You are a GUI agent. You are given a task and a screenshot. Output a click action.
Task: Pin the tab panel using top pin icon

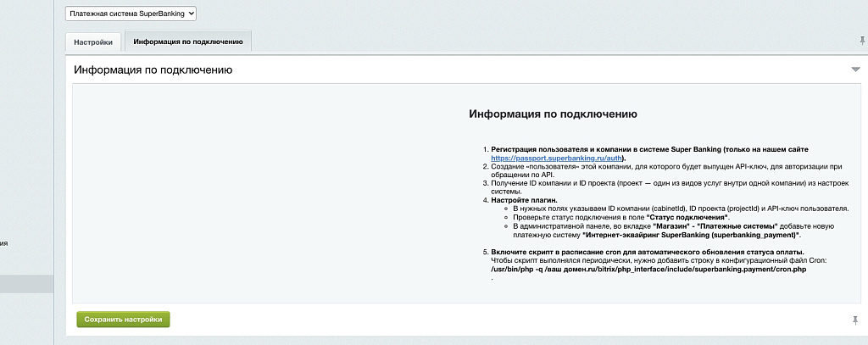[x=862, y=41]
